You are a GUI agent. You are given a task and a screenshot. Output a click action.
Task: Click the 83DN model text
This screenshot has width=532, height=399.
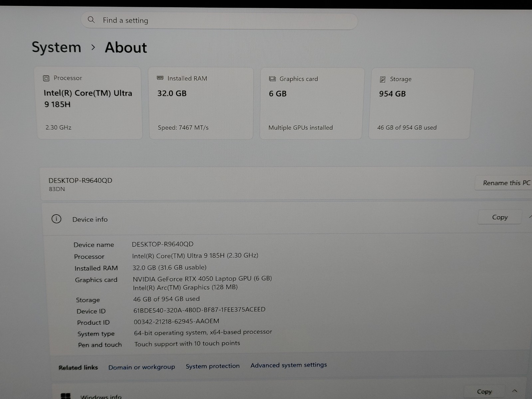pyautogui.click(x=57, y=189)
